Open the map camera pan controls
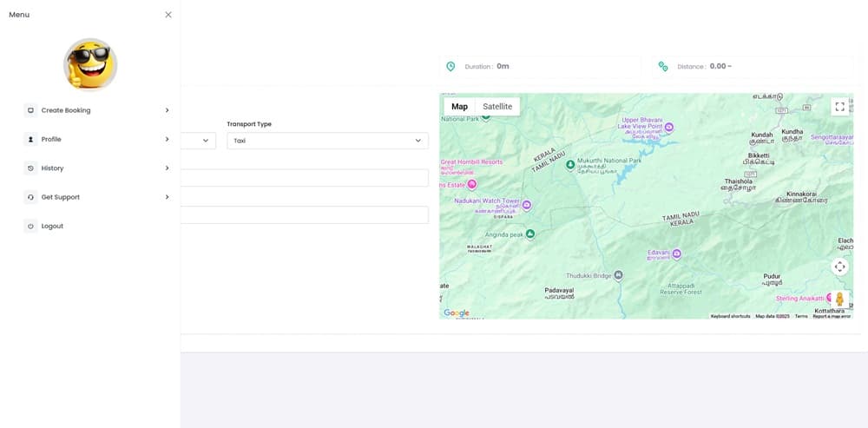868x428 pixels. (839, 267)
